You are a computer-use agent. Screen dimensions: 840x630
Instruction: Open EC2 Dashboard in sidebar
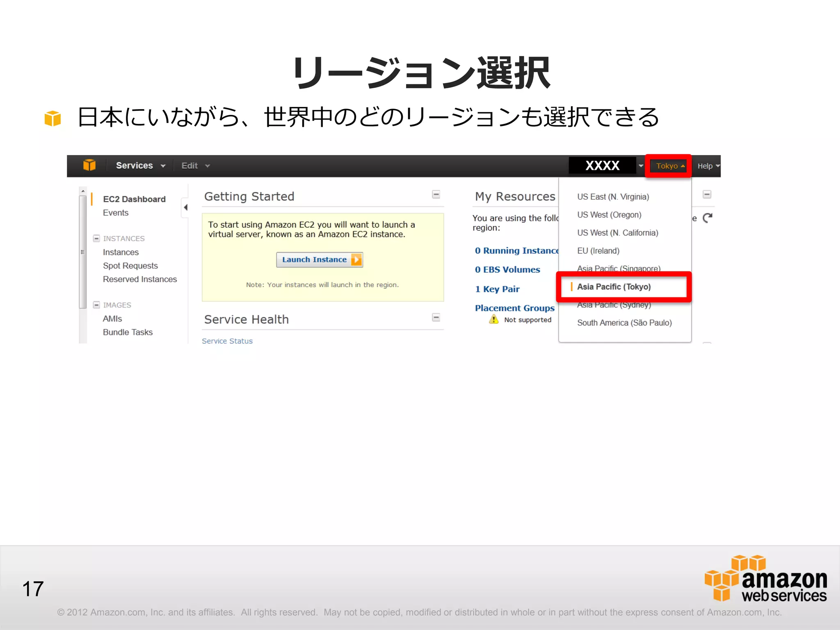tap(134, 199)
